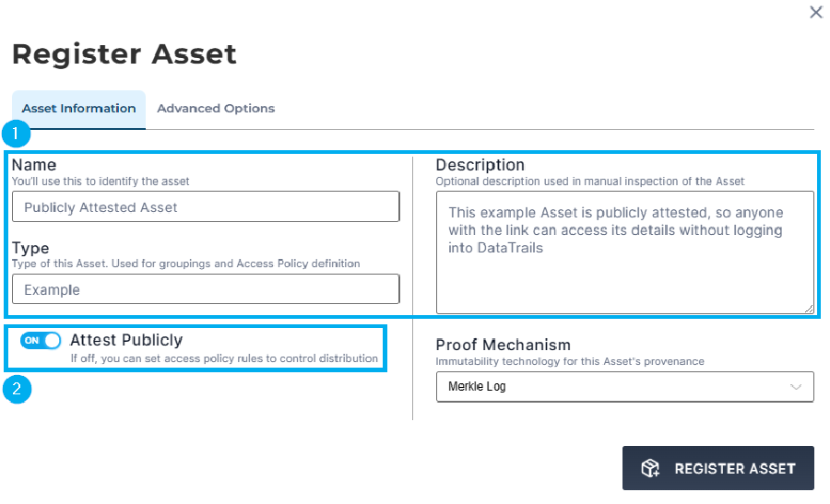Viewport: 830px width, 504px height.
Task: Grab the Description textarea resize handle
Action: (x=809, y=309)
